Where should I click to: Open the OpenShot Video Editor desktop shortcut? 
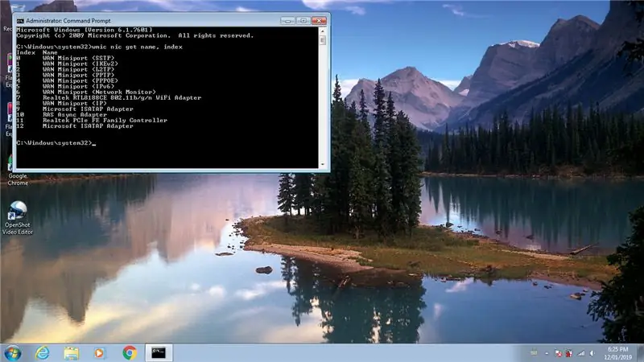point(18,217)
